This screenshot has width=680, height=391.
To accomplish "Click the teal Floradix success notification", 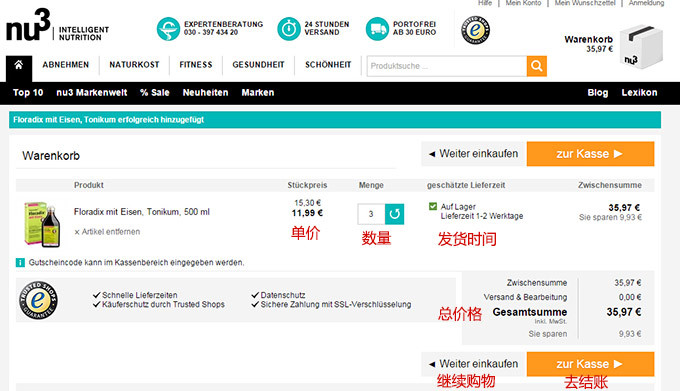I will tap(335, 120).
